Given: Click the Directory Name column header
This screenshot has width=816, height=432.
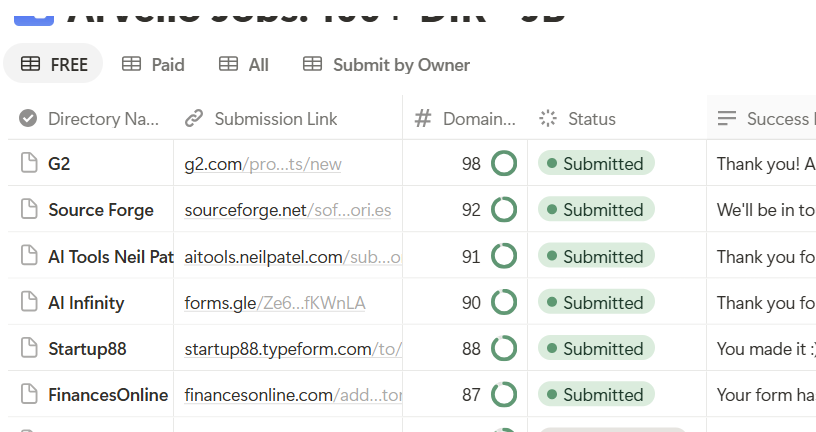Looking at the screenshot, I should [91, 119].
